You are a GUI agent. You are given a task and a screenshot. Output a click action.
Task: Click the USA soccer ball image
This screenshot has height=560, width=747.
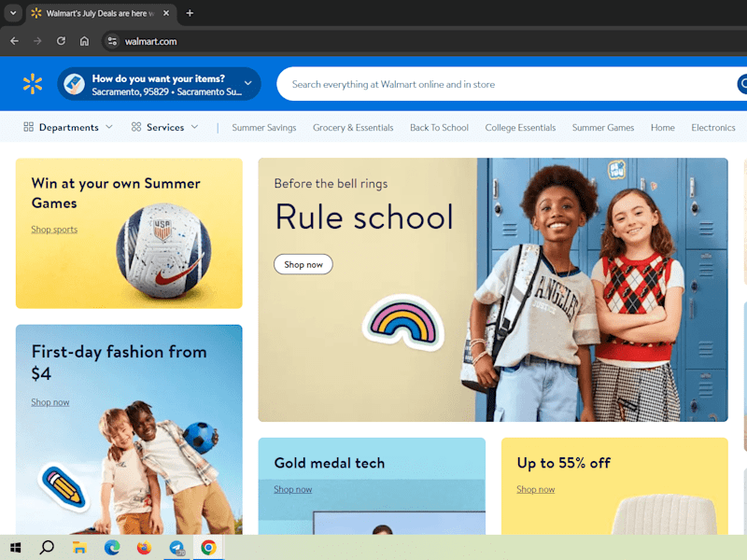point(164,251)
